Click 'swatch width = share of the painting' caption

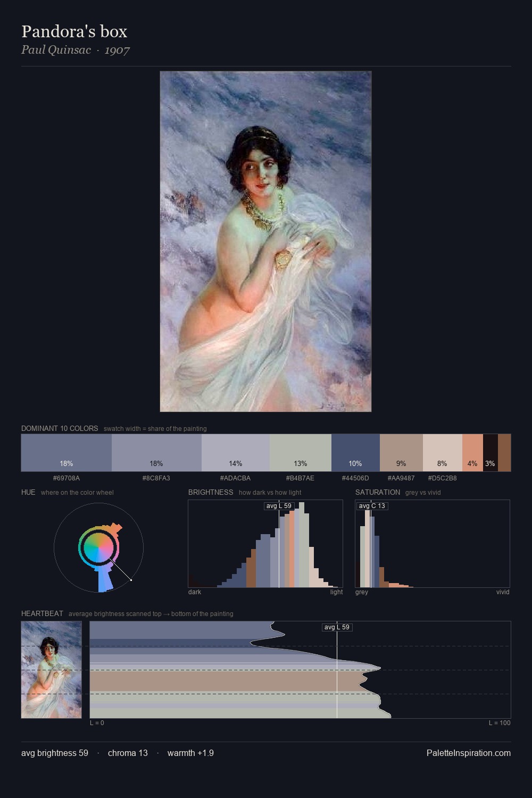point(155,429)
